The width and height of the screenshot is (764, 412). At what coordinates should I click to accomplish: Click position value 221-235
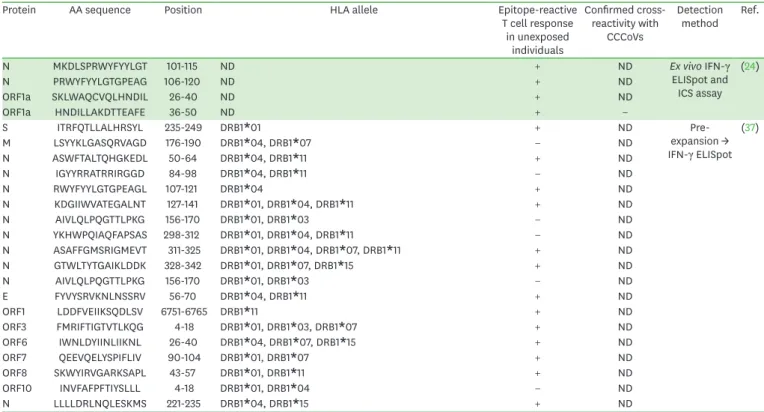coord(183,404)
